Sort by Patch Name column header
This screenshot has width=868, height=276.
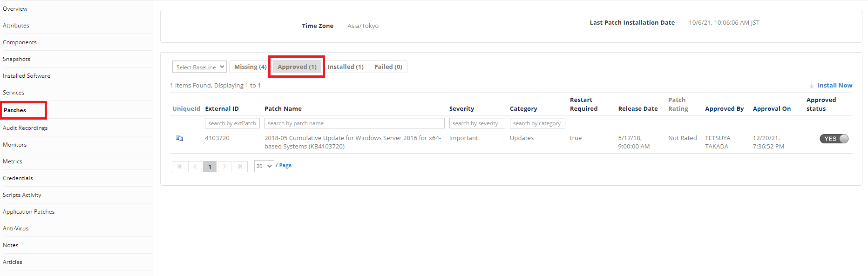[283, 109]
